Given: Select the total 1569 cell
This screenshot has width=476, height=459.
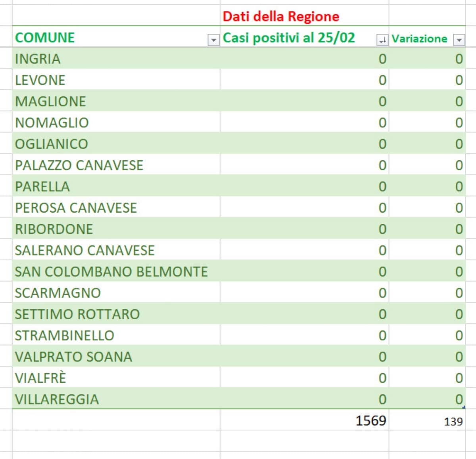Looking at the screenshot, I should [370, 421].
